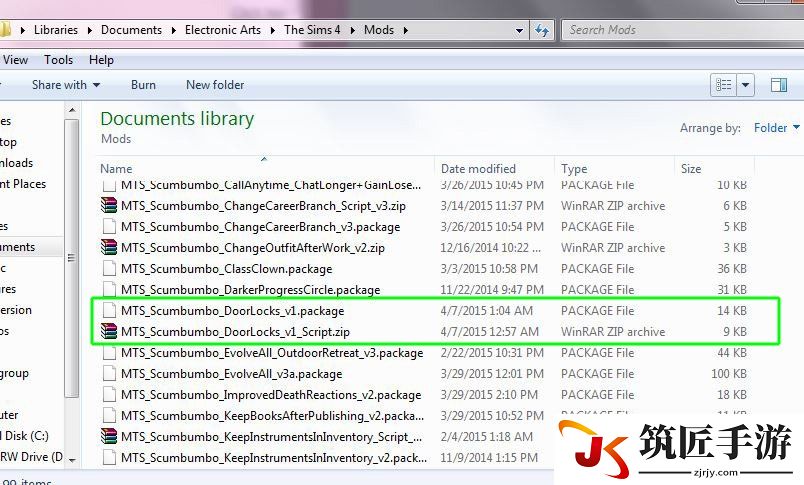Screen dimensions: 804x485
Task: Click the navigation pane scroll down arrow
Action: click(72, 460)
